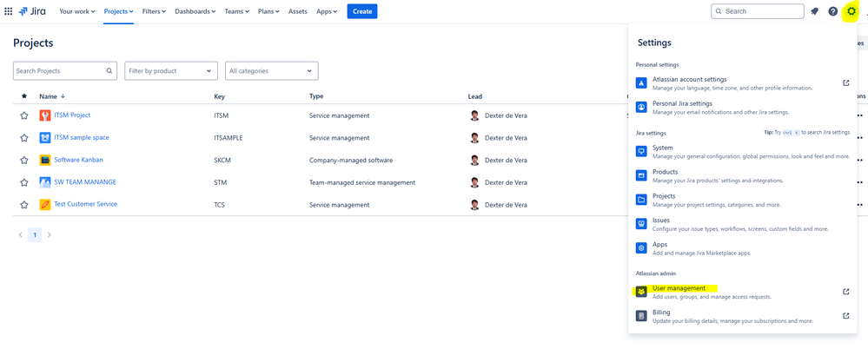The width and height of the screenshot is (868, 362).
Task: Click the Issues settings icon
Action: pyautogui.click(x=641, y=224)
